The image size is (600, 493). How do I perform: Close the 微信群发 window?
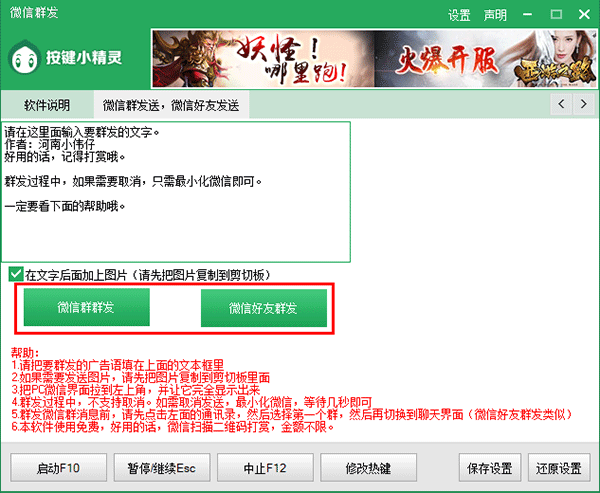point(584,15)
